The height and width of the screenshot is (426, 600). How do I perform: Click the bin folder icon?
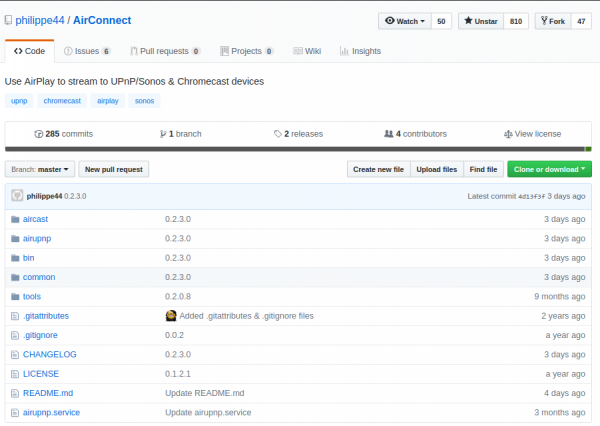click(x=15, y=258)
